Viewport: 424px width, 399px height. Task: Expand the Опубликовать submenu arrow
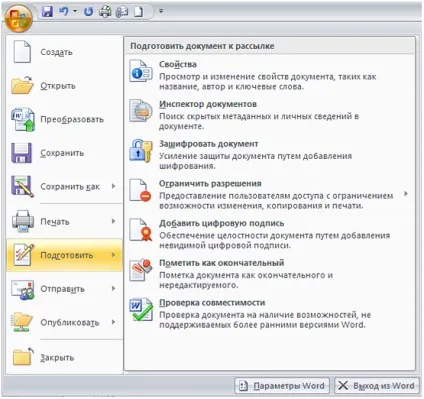coord(114,322)
